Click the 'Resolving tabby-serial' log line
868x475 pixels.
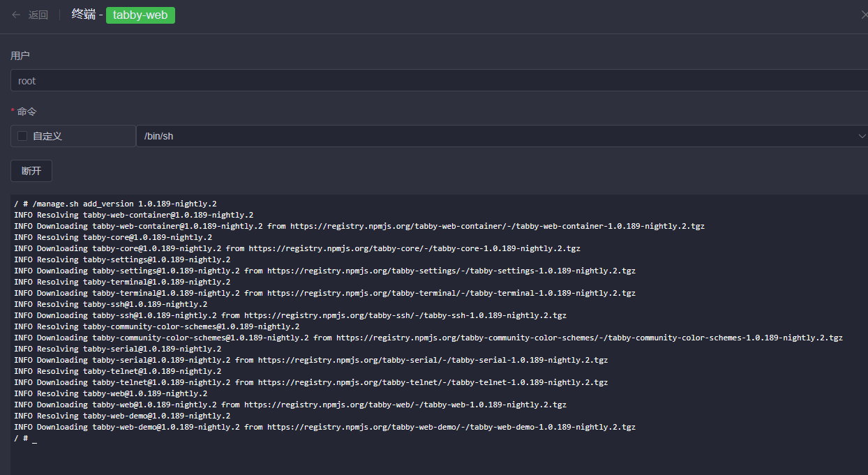(117, 349)
